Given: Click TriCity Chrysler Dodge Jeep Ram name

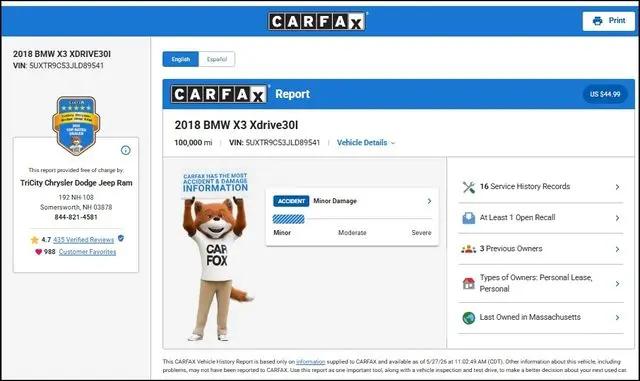Looking at the screenshot, I should [76, 183].
